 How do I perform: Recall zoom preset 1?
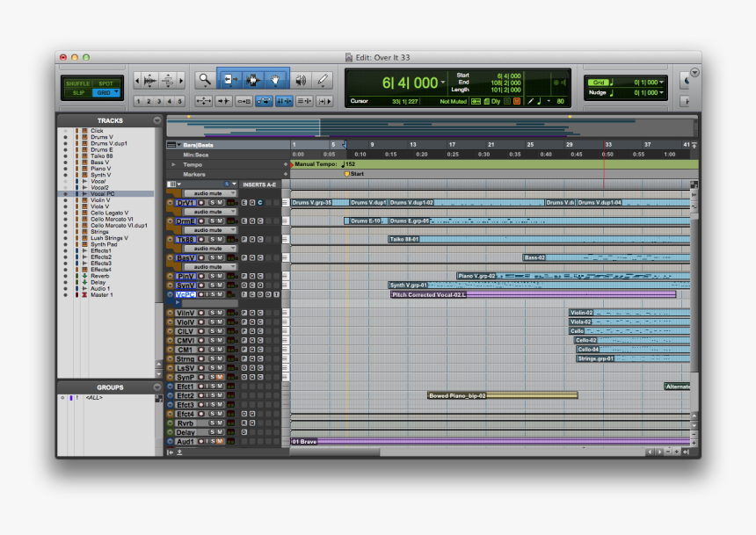click(138, 101)
